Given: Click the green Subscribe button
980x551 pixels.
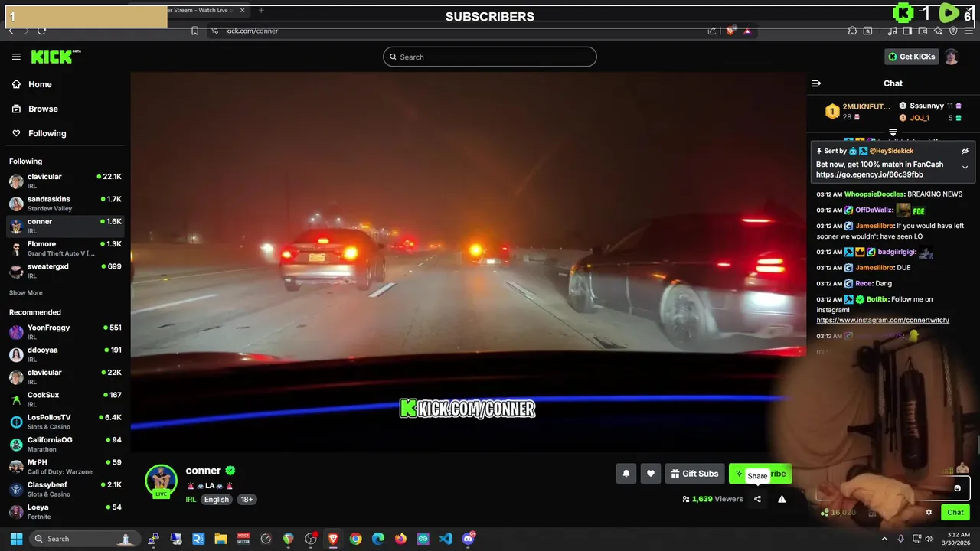Looking at the screenshot, I should (760, 474).
